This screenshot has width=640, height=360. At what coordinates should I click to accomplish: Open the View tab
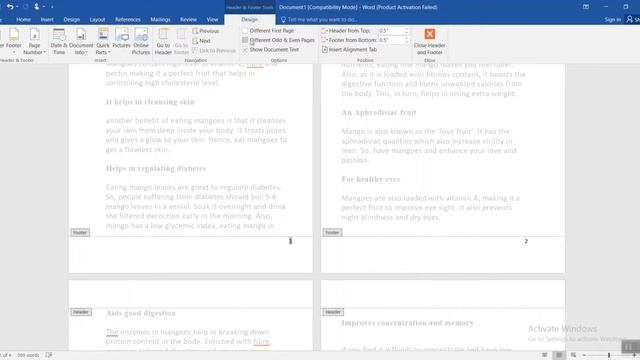point(212,20)
